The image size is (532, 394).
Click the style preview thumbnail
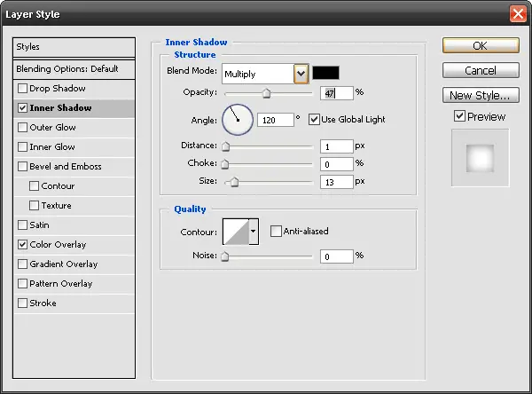pyautogui.click(x=480, y=158)
